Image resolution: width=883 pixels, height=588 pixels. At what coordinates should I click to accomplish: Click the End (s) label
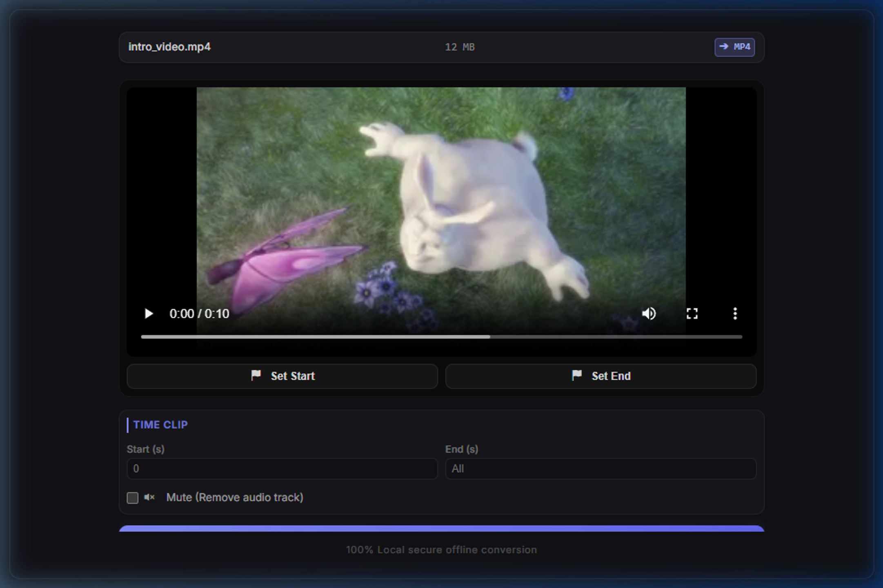pyautogui.click(x=462, y=449)
